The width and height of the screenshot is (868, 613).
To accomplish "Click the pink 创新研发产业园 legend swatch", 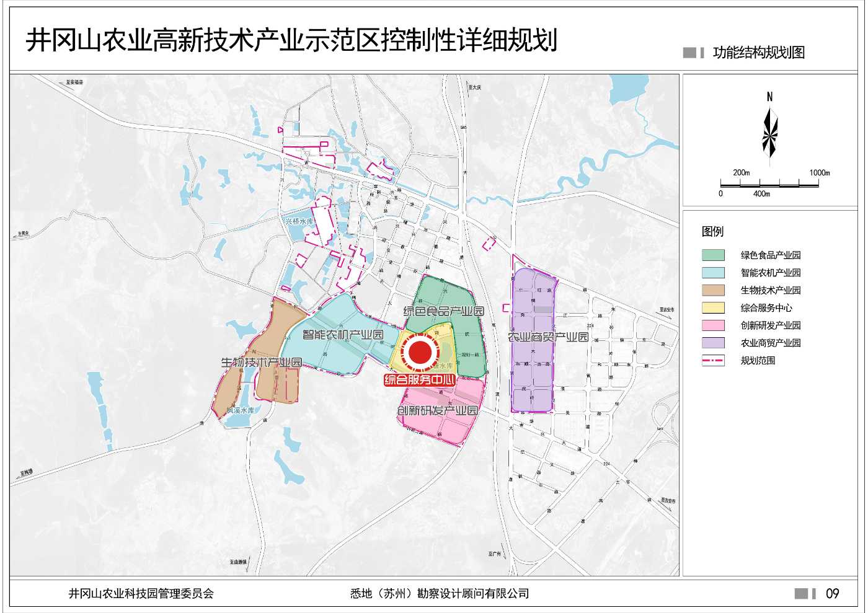I will 713,325.
